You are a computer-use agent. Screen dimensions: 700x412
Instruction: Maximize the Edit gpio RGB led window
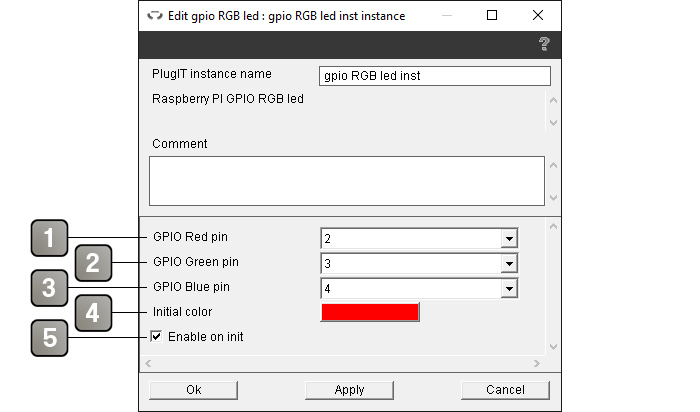pos(492,16)
